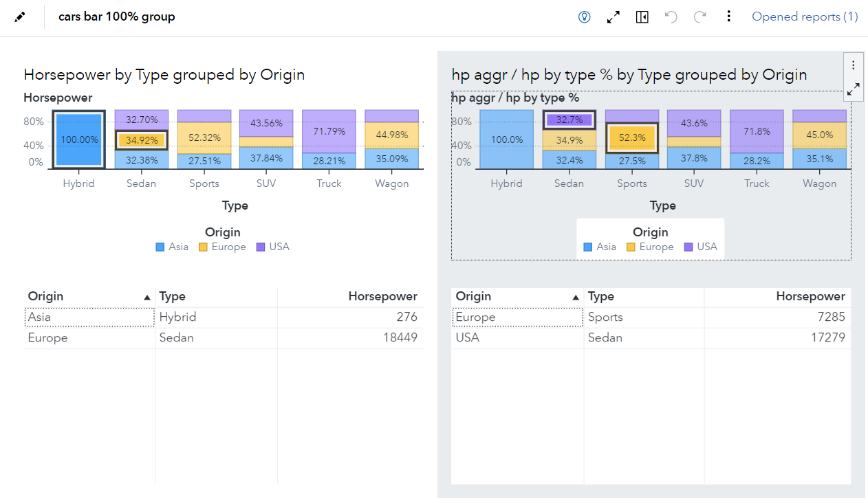
Task: Open the Opened reports link
Action: (805, 16)
